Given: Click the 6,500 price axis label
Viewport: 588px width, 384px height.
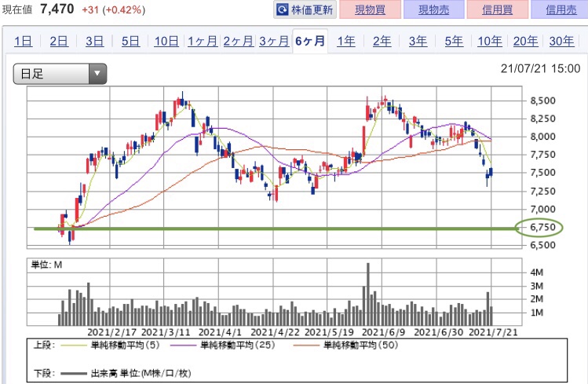Looking at the screenshot, I should (542, 245).
